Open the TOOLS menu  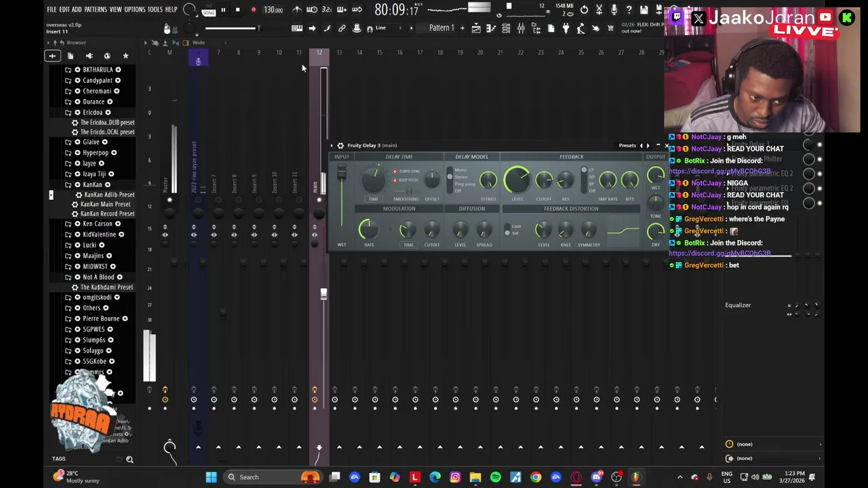tap(155, 9)
